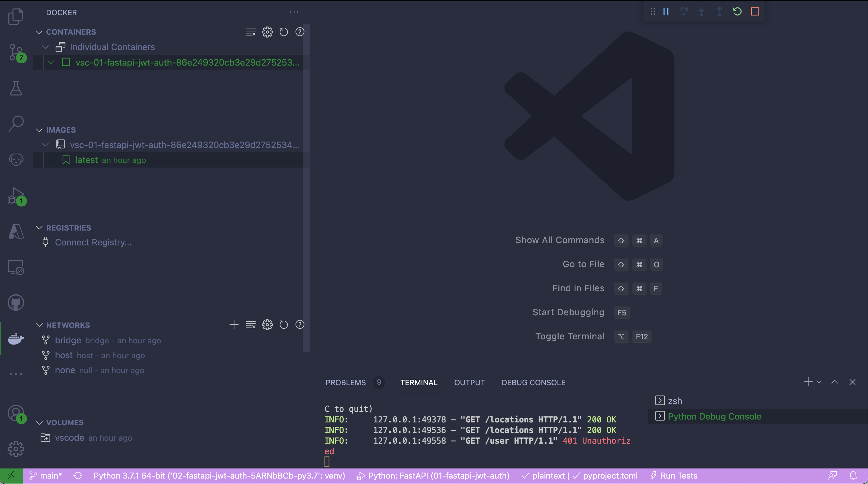
Task: Collapse the Individual Containers group
Action: coord(46,47)
